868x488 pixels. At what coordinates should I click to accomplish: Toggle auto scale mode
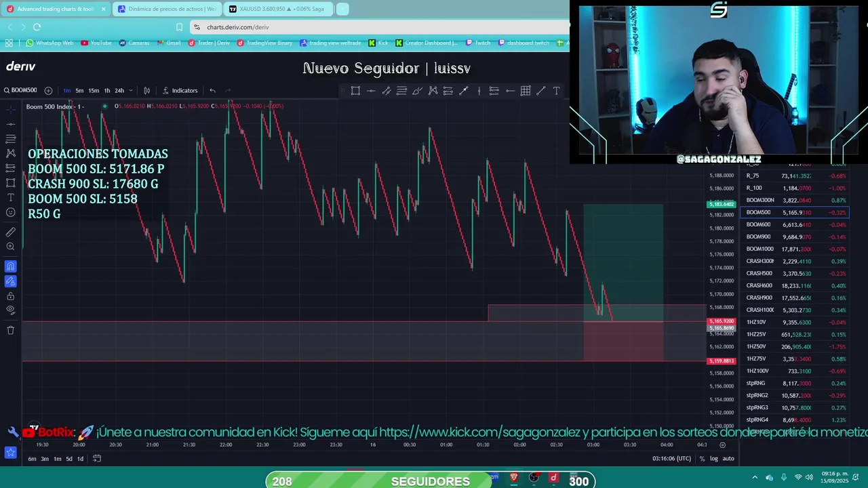[x=728, y=459]
